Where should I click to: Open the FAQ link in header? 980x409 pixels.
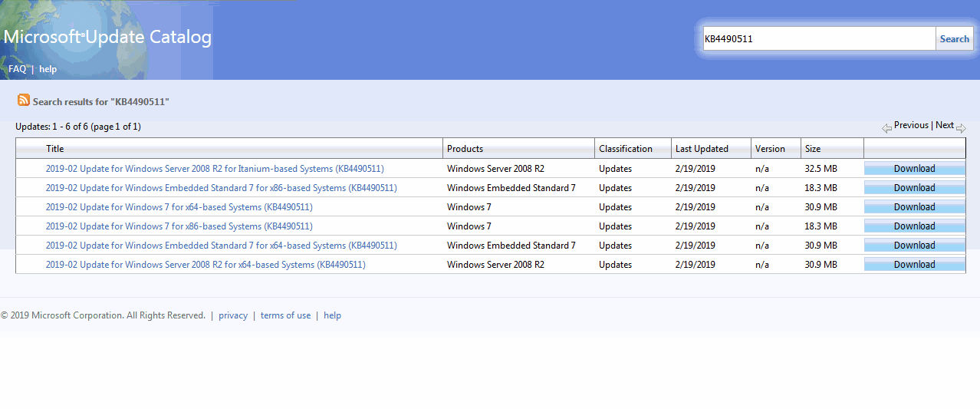pos(17,69)
